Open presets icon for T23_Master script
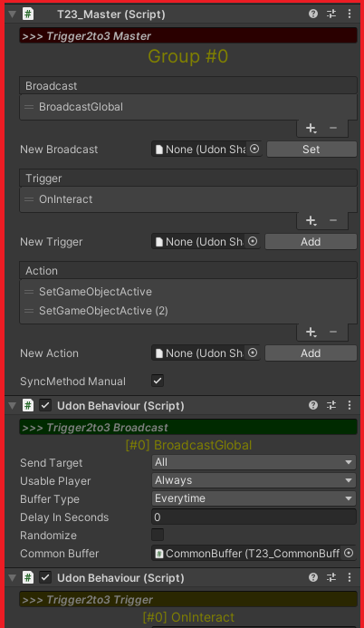The image size is (364, 628). point(331,14)
